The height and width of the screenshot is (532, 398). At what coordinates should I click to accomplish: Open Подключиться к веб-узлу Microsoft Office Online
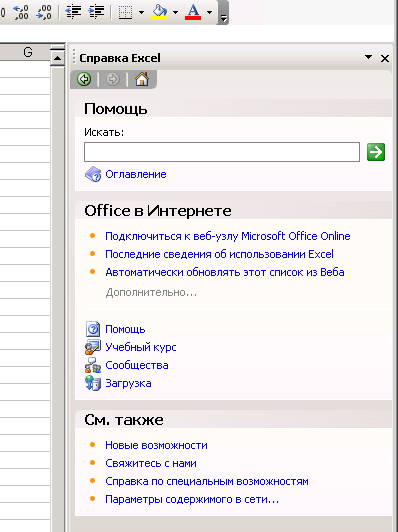coord(228,236)
